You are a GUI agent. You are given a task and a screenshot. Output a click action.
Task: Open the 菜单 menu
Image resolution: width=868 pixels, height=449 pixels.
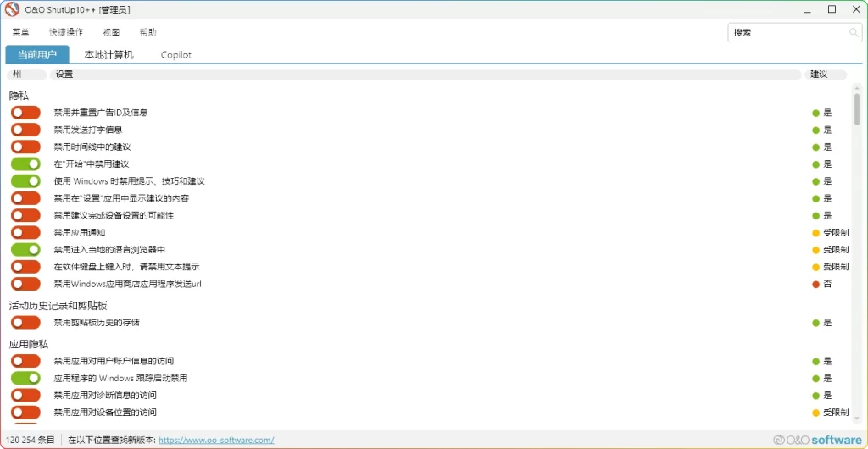(20, 33)
